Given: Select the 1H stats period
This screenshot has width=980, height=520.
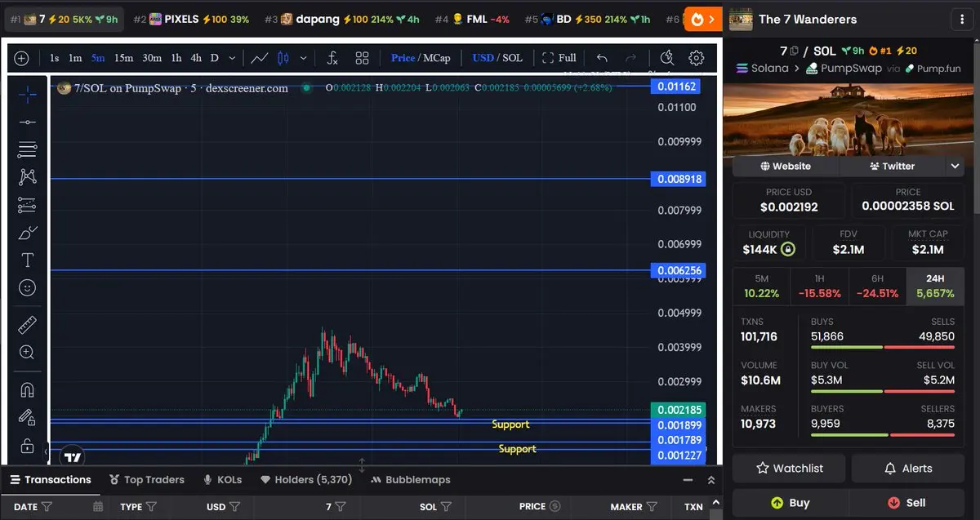Looking at the screenshot, I should point(819,286).
